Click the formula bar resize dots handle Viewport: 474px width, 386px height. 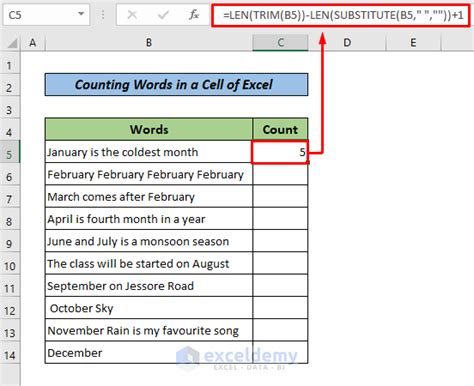pyautogui.click(x=103, y=15)
